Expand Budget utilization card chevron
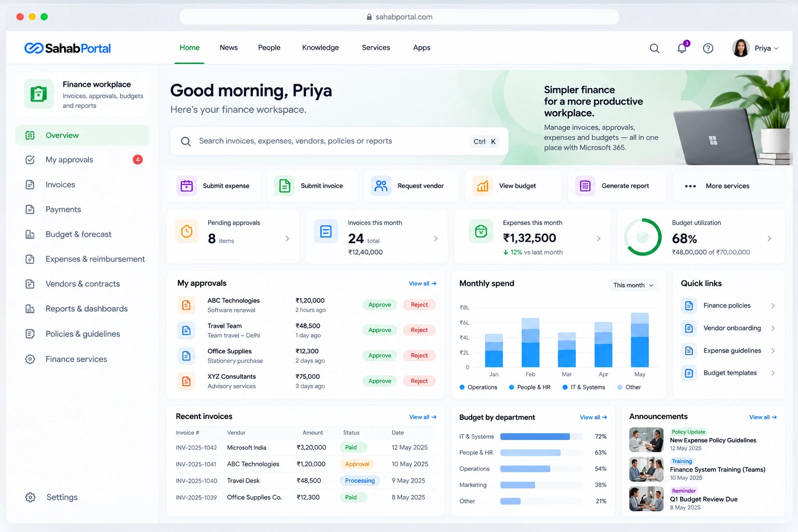 click(769, 238)
